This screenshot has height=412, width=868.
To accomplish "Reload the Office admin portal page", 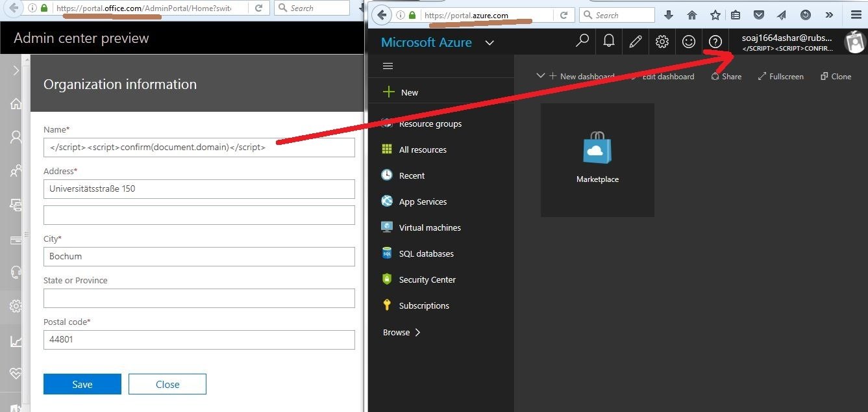I will (258, 8).
